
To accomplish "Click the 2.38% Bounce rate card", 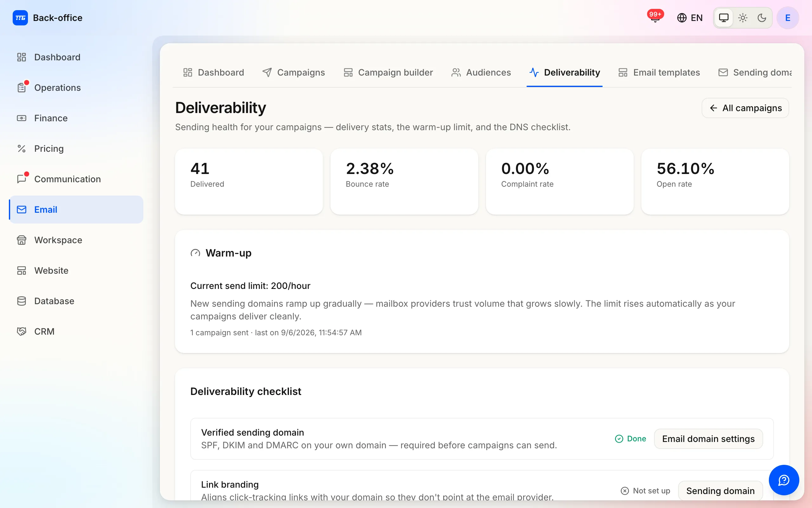I will pos(404,182).
